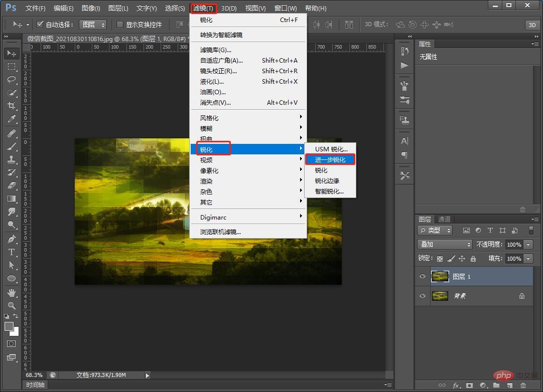Create a new group folder icon
Image resolution: width=543 pixels, height=392 pixels.
tap(497, 385)
